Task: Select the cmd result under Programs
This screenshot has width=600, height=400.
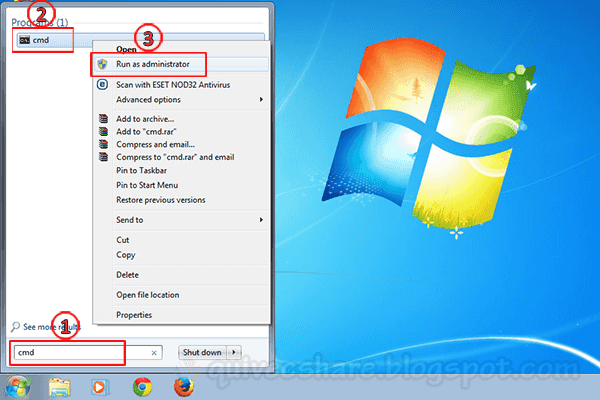Action: (140, 40)
